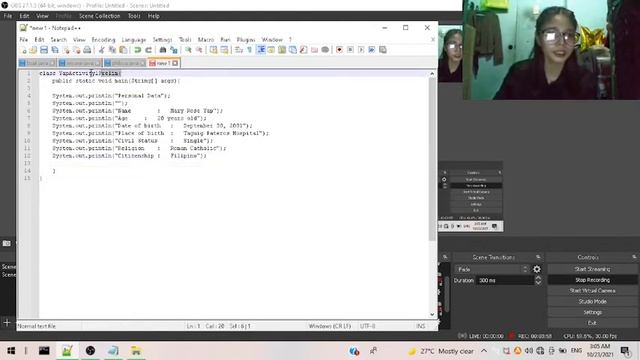Toggle the highlighted Indent Guide icon

260,50
